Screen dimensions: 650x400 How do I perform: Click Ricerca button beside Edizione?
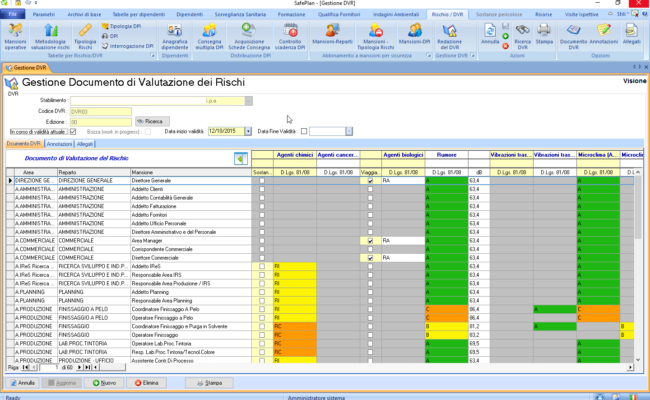[x=152, y=121]
